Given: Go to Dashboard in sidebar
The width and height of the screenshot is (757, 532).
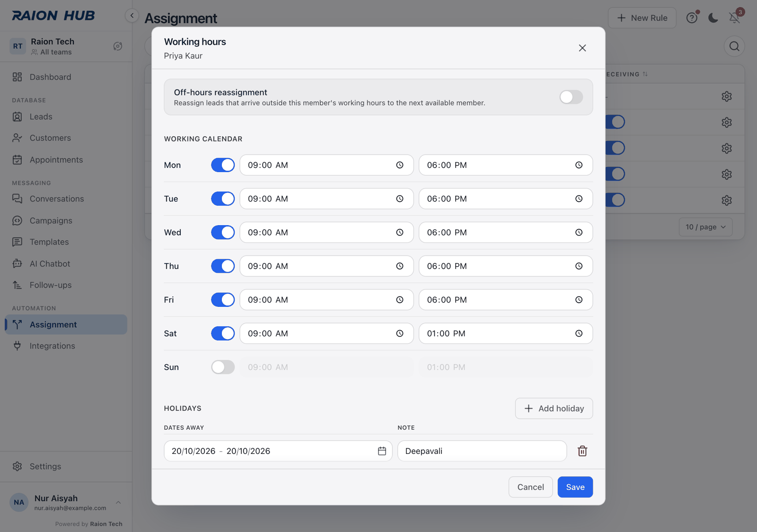Looking at the screenshot, I should point(66,77).
